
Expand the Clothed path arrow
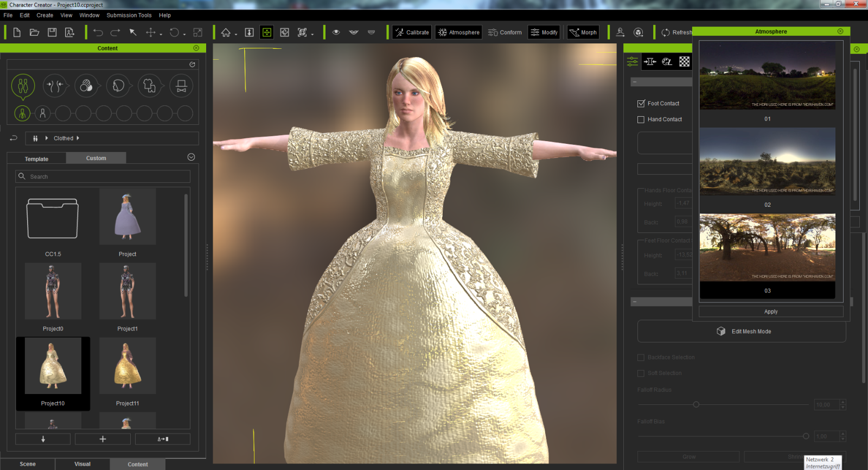click(78, 138)
